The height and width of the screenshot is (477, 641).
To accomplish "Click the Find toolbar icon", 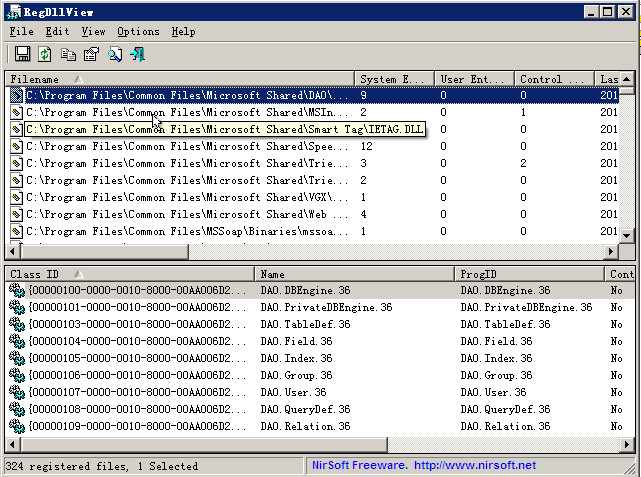I will pyautogui.click(x=115, y=54).
